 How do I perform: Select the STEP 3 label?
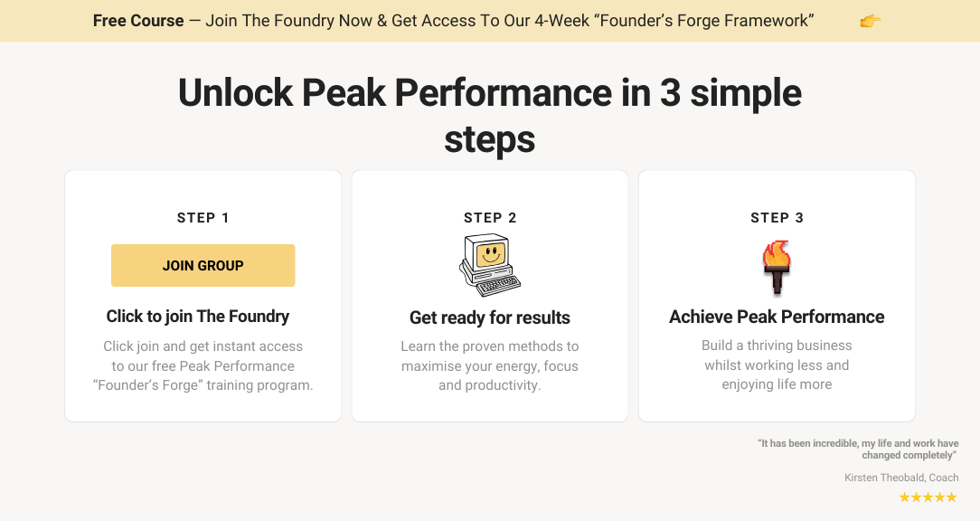(x=777, y=218)
